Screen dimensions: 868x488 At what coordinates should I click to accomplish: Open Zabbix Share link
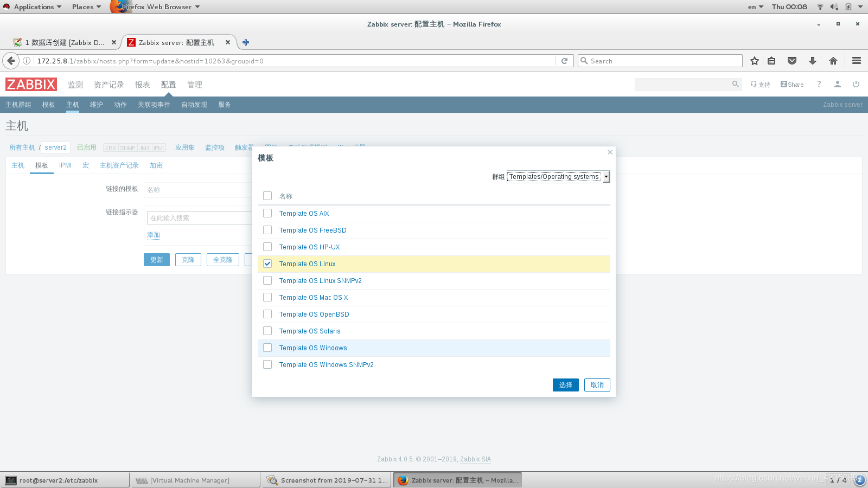pos(792,85)
